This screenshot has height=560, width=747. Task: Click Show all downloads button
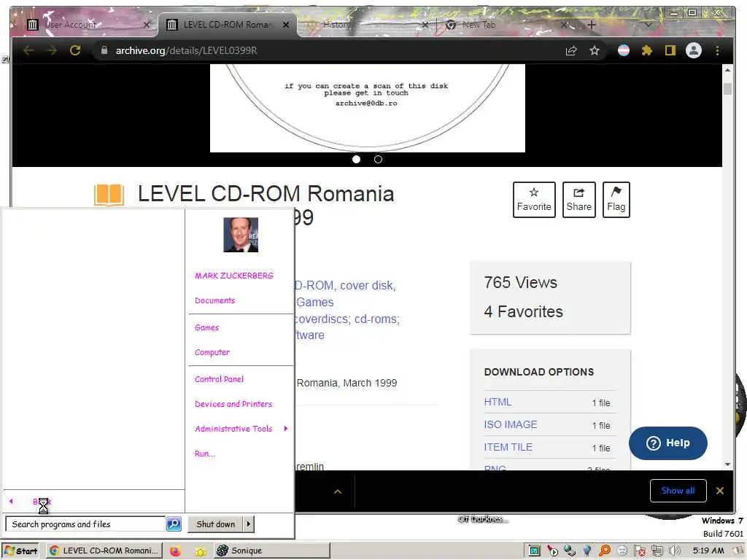click(x=678, y=491)
